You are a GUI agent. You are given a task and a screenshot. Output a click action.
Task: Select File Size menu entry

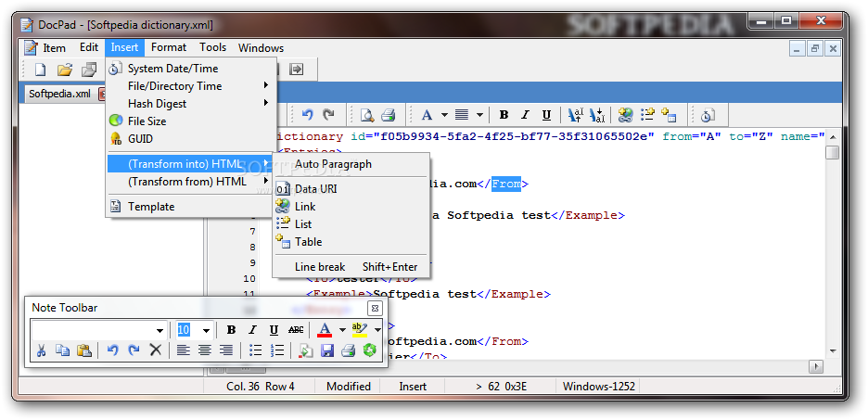click(x=191, y=121)
